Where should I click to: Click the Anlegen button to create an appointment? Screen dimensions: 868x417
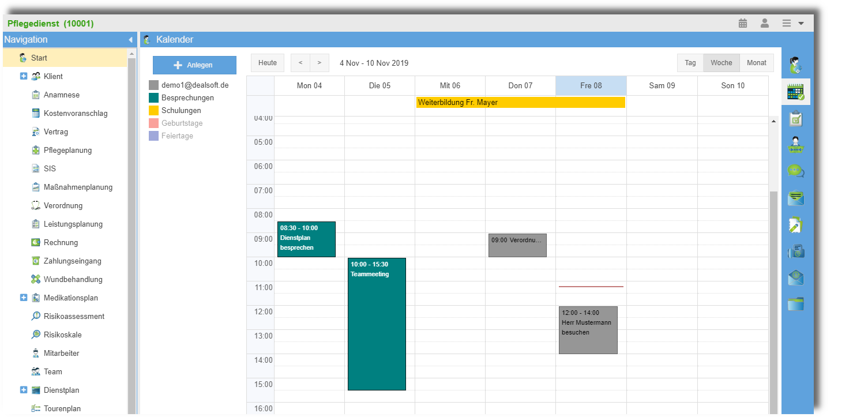point(194,65)
